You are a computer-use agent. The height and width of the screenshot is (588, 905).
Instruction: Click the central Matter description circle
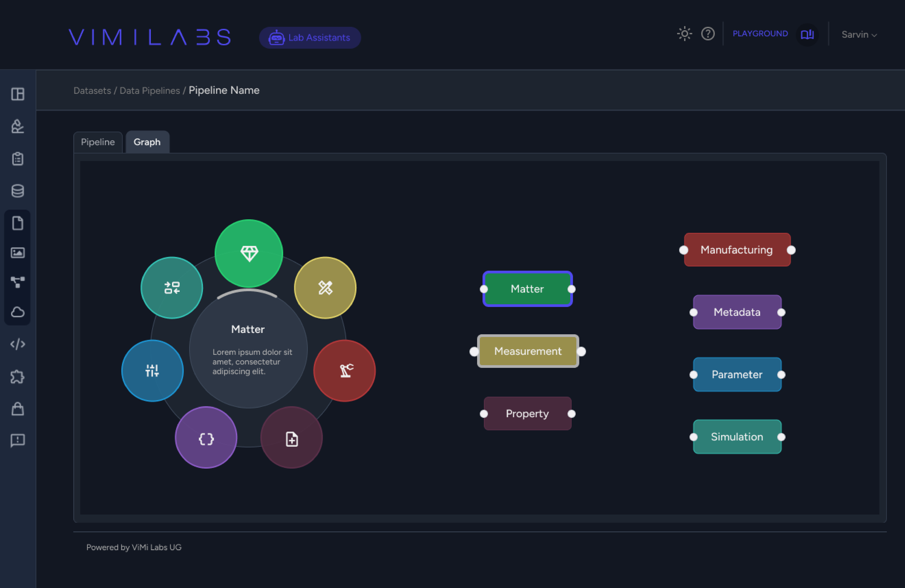(x=248, y=349)
